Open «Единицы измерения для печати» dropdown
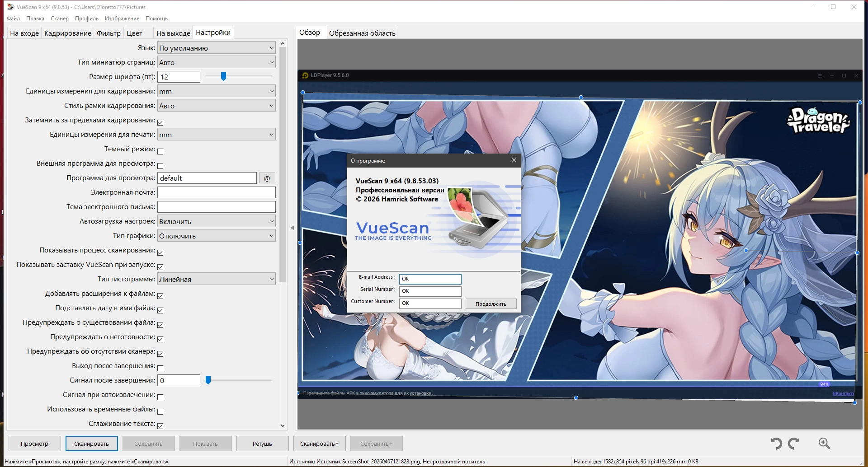Viewport: 868px width, 467px height. [x=217, y=135]
